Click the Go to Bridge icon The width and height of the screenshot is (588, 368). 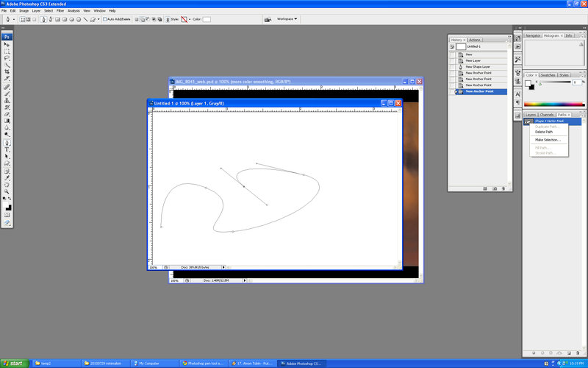(x=268, y=19)
